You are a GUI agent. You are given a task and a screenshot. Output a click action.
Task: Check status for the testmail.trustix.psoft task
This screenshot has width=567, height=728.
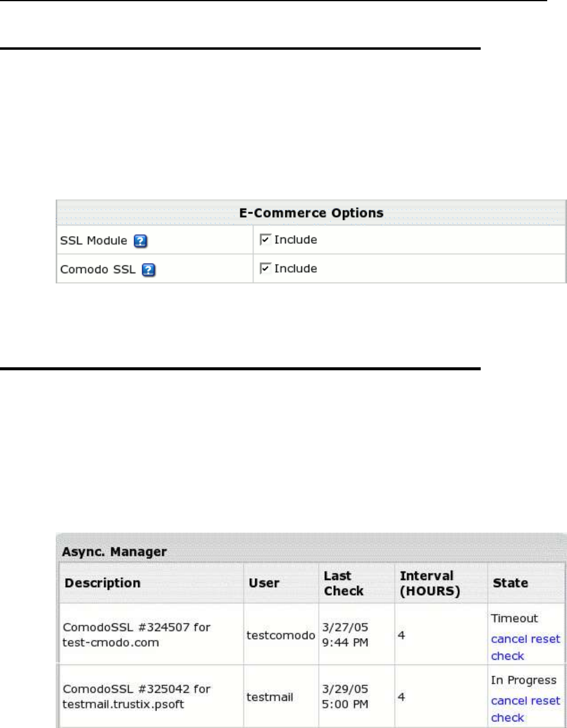508,717
